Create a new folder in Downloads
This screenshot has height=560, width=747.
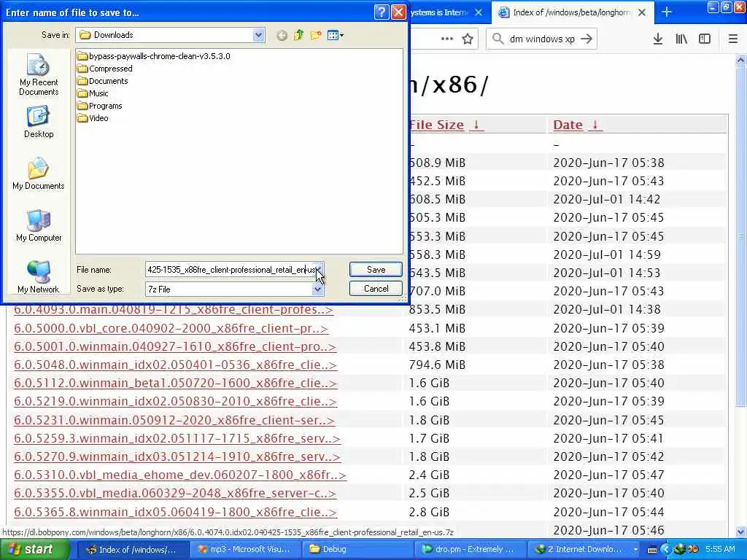tap(315, 35)
